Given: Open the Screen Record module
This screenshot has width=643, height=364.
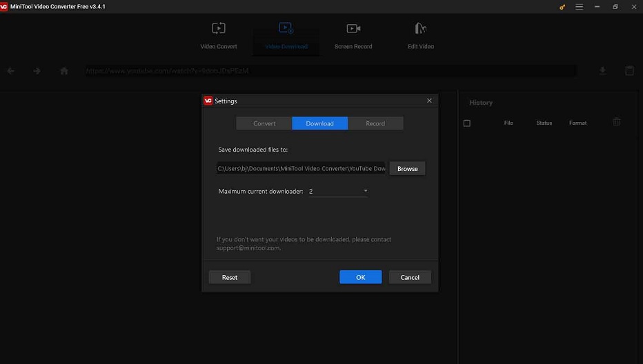Looking at the screenshot, I should click(353, 36).
